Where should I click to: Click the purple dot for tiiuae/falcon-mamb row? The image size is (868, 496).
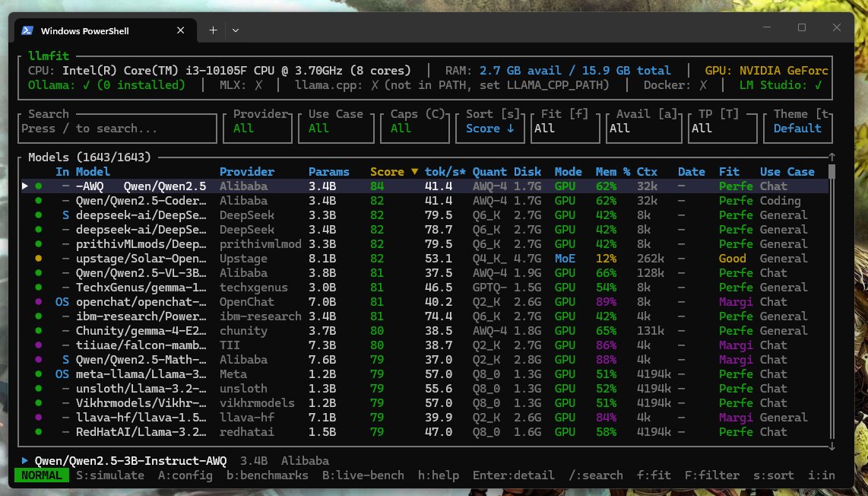38,345
